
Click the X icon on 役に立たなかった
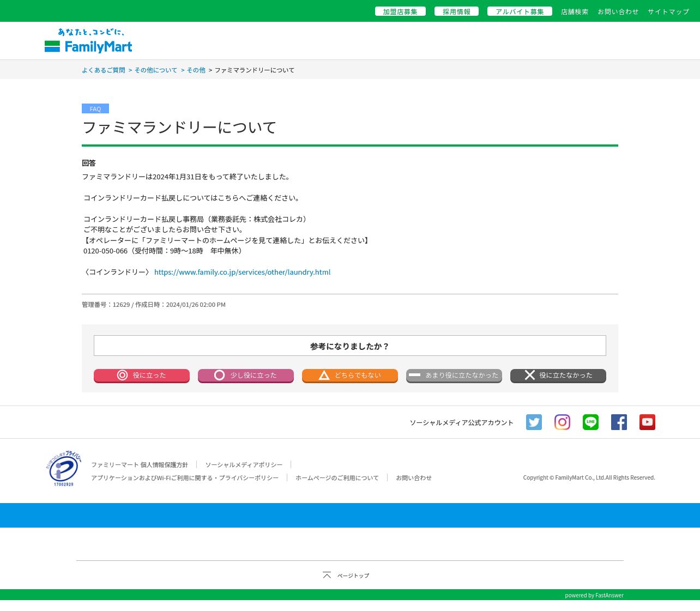pos(529,375)
